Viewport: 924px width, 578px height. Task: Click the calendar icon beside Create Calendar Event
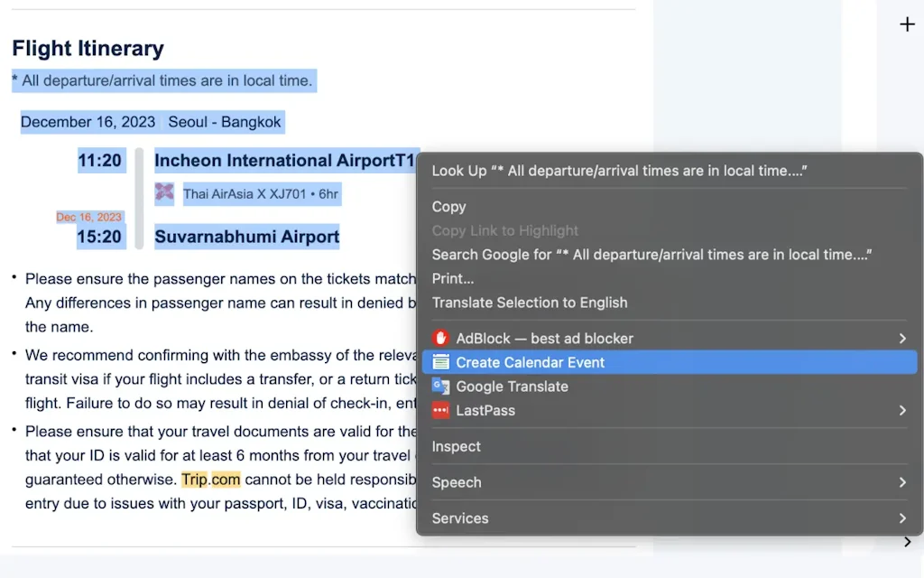442,362
